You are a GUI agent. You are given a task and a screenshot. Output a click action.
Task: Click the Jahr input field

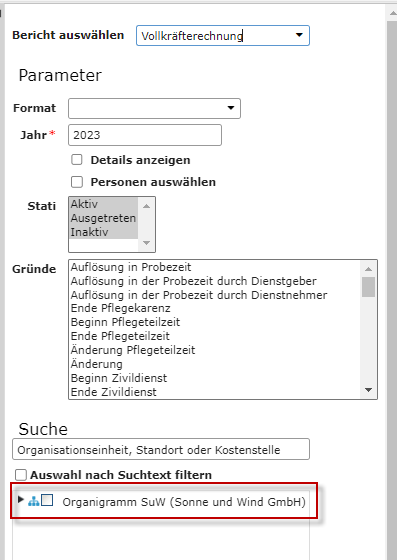[145, 135]
